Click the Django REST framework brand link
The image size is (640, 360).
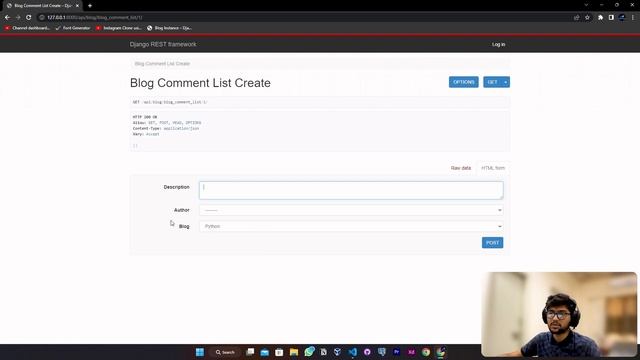[163, 44]
